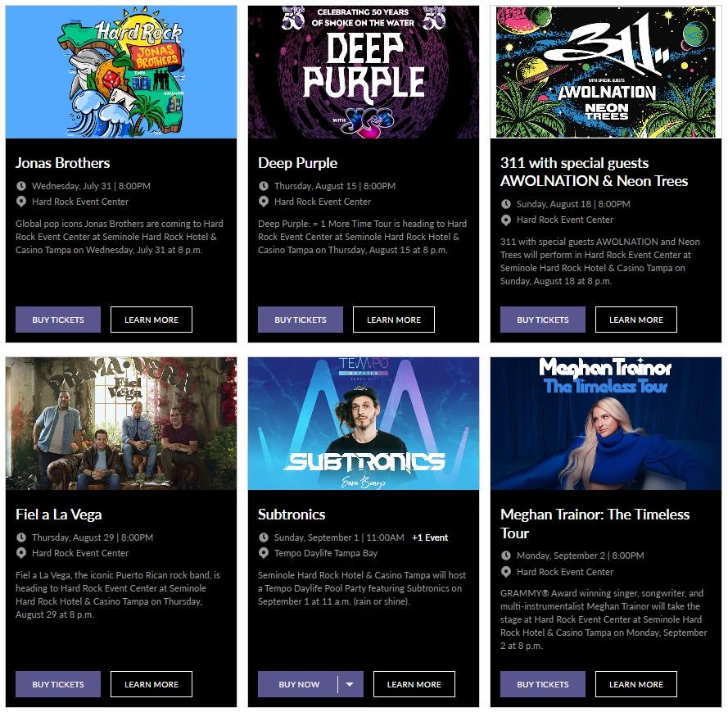728x712 pixels.
Task: Click the location pin under Deep Purple
Action: click(263, 202)
